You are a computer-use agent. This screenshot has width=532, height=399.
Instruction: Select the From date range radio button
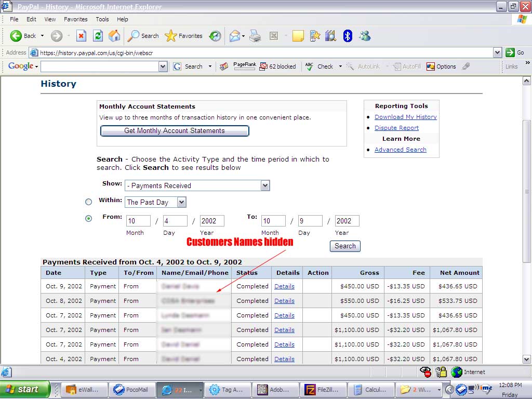88,219
